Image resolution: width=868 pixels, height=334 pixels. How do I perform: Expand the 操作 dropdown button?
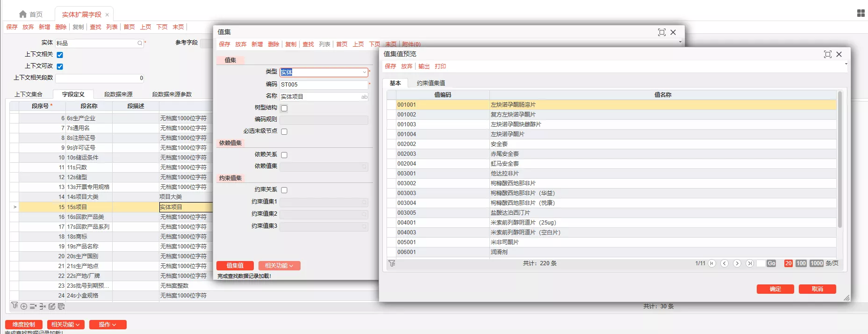[108, 325]
